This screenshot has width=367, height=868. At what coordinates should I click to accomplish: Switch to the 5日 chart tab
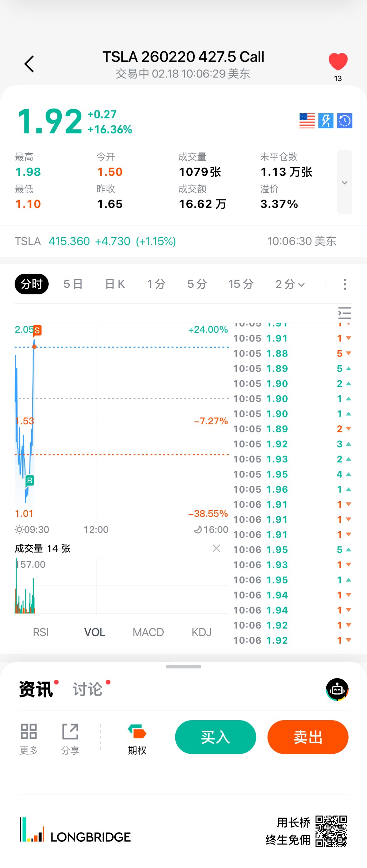73,284
